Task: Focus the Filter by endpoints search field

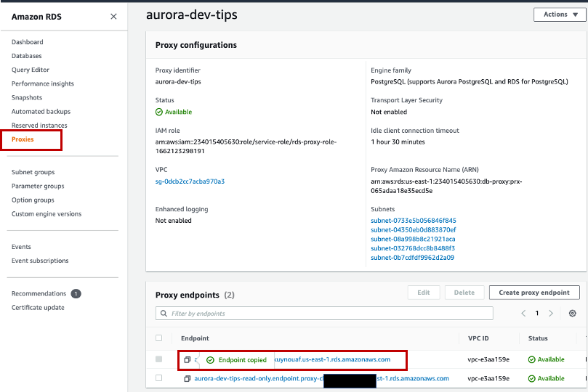Action: 324,314
